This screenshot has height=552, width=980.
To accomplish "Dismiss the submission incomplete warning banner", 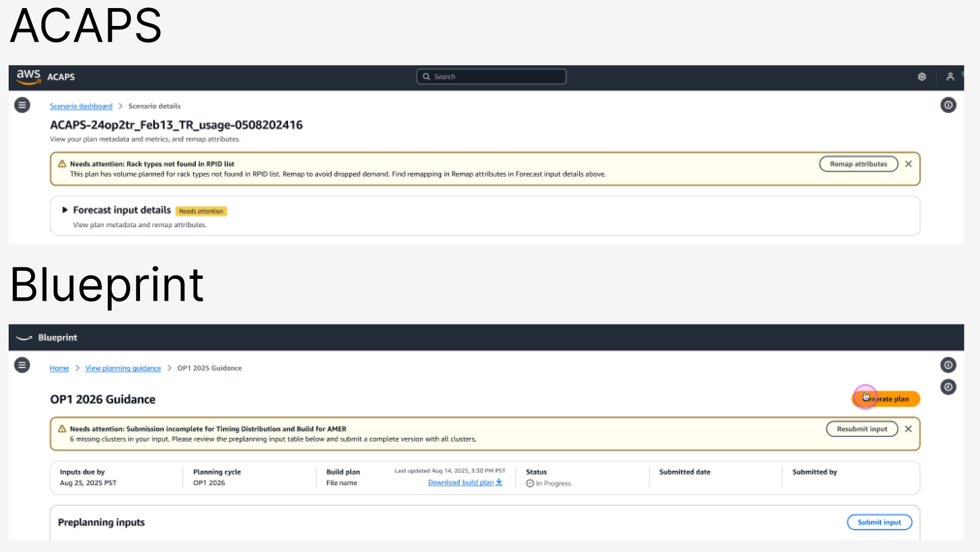I will 909,429.
